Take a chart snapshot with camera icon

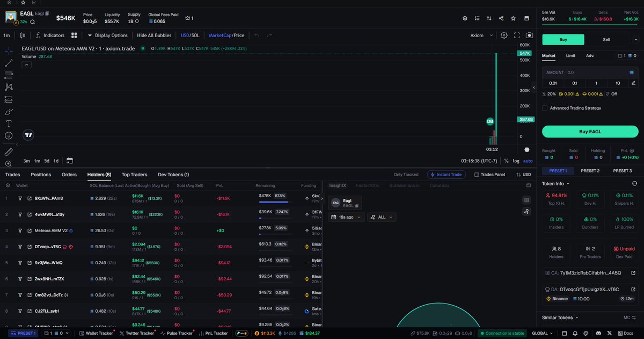(529, 35)
